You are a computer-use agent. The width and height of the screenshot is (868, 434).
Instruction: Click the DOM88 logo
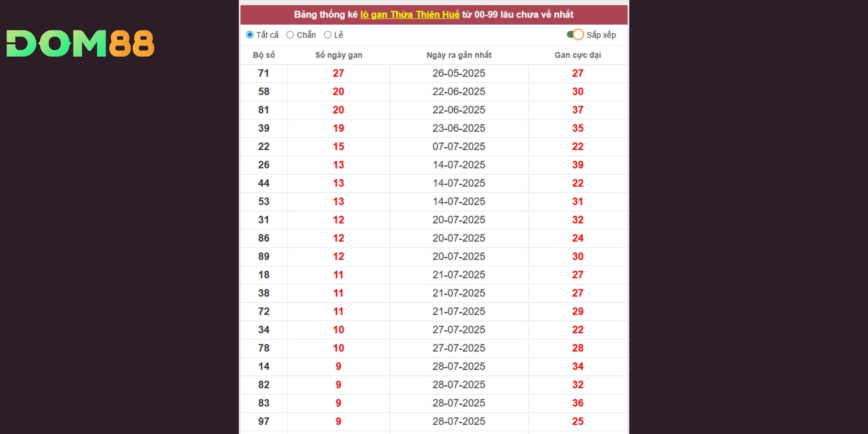pyautogui.click(x=80, y=43)
